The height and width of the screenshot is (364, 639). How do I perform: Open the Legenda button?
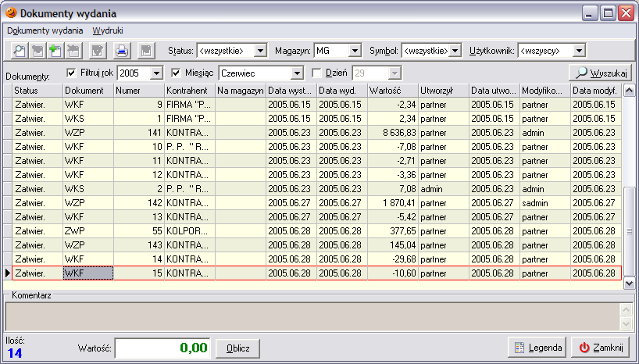click(x=537, y=348)
